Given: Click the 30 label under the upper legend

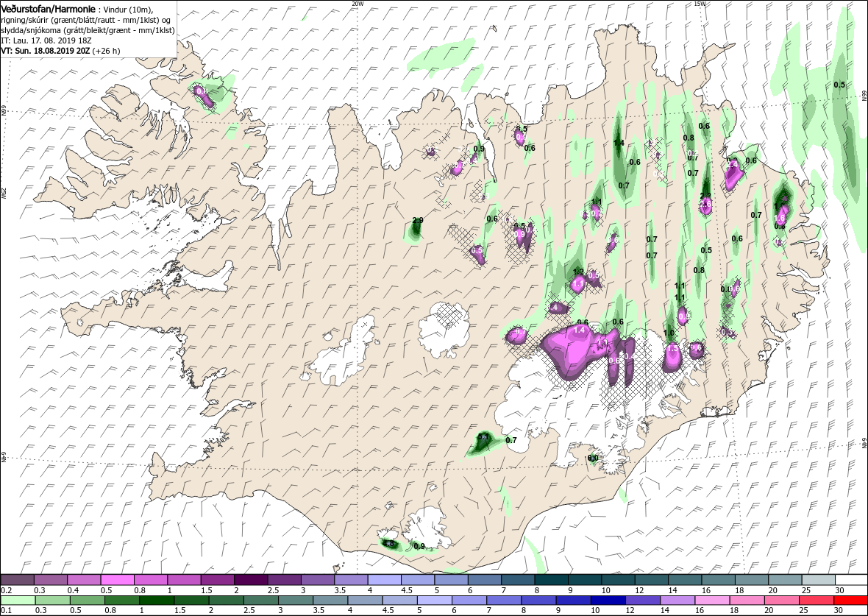Looking at the screenshot, I should coord(839,590).
